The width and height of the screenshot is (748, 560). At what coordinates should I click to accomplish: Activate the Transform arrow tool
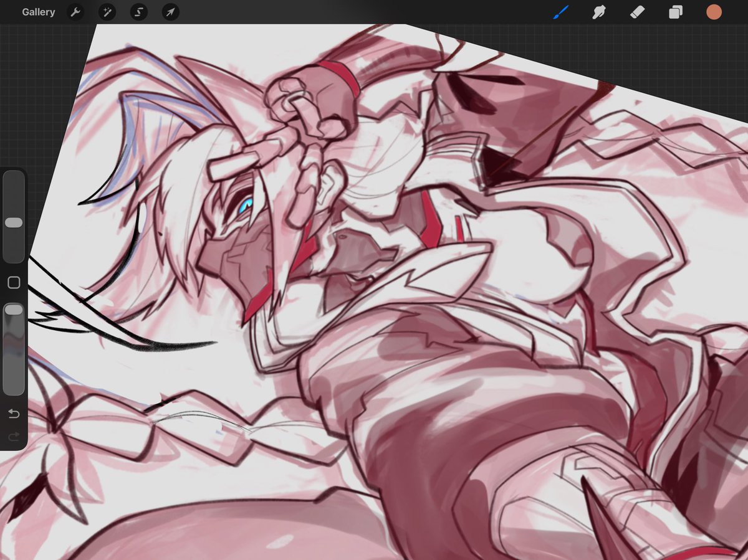pyautogui.click(x=170, y=12)
